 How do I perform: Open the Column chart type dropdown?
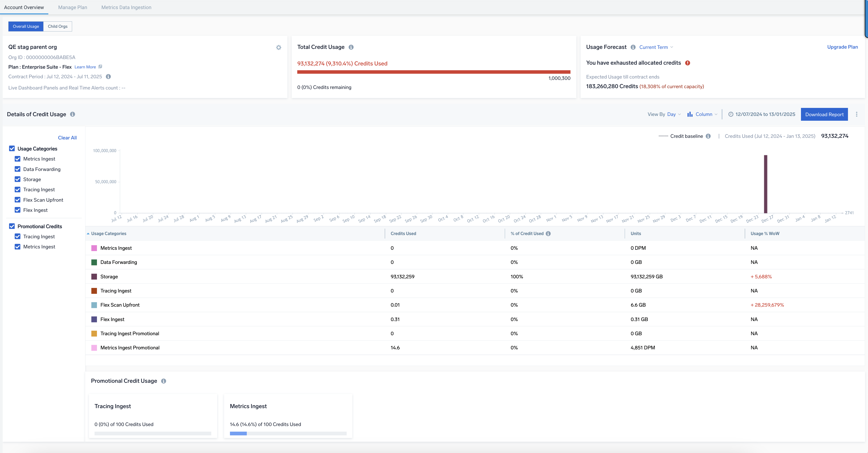[x=703, y=114]
